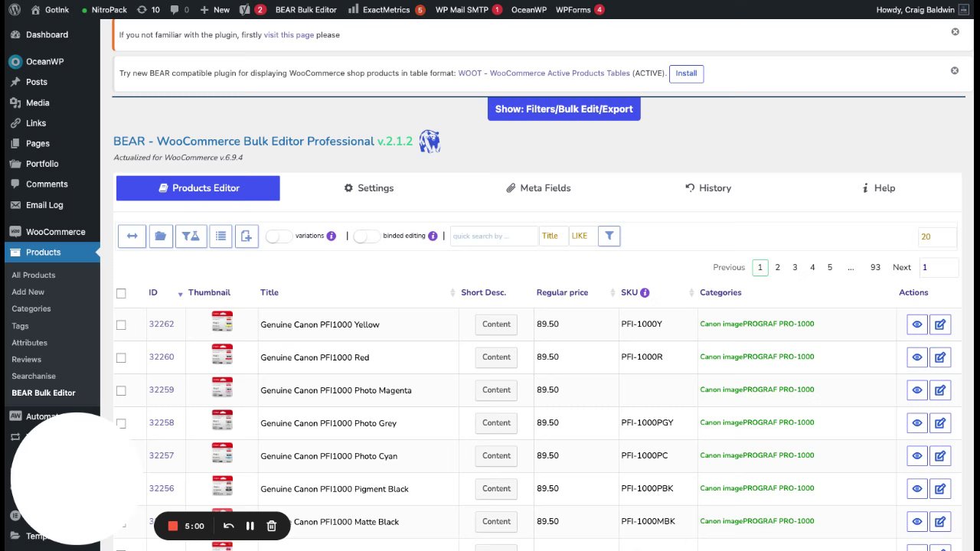Click the list columns toolbar button

pyautogui.click(x=220, y=236)
